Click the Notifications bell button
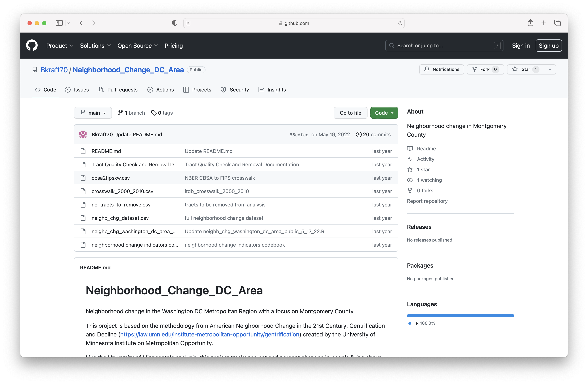Viewport: 588px width, 384px height. coord(441,69)
